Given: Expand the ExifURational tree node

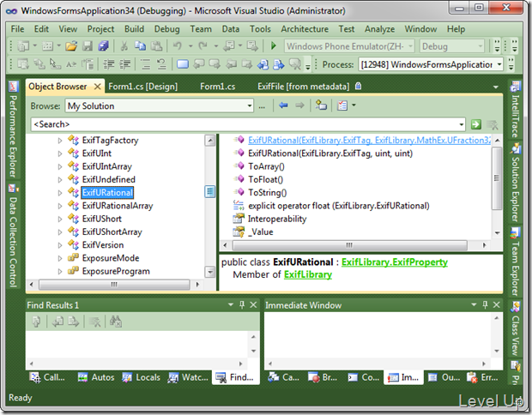Looking at the screenshot, I should tap(60, 193).
